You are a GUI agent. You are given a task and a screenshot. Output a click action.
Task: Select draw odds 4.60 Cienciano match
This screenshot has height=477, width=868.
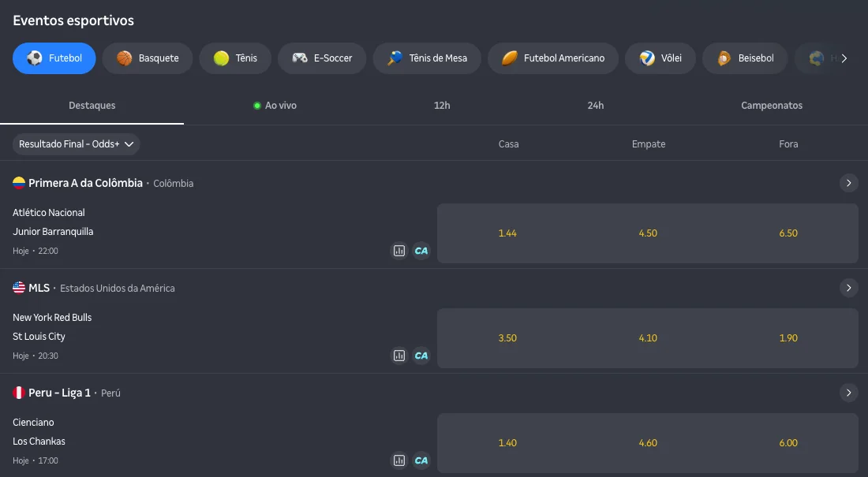[x=648, y=442]
